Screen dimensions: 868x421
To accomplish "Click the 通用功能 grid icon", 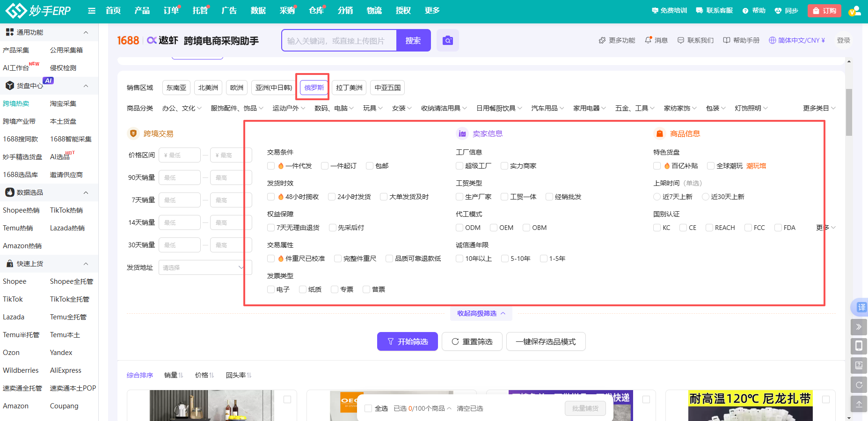I will (x=9, y=32).
